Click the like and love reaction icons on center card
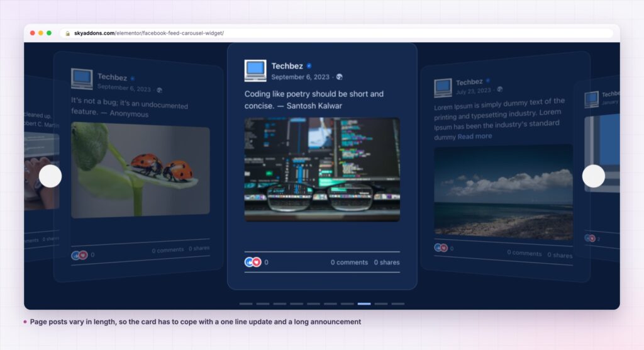The width and height of the screenshot is (644, 350). 253,262
